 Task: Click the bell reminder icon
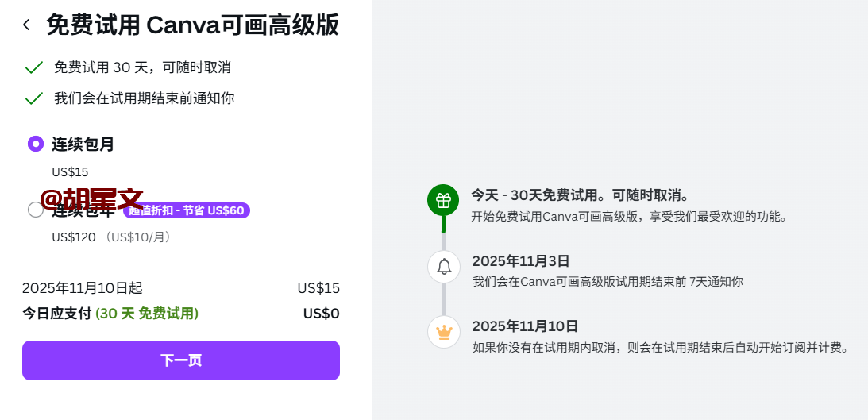click(444, 267)
